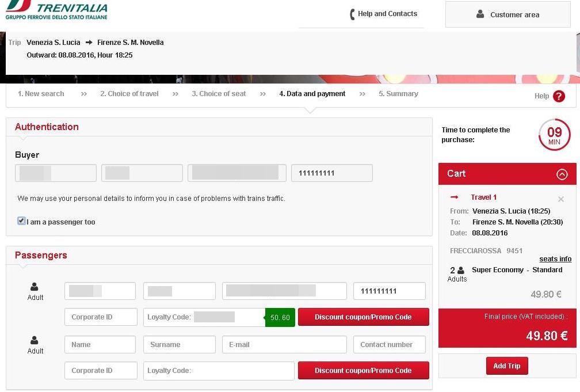The width and height of the screenshot is (580, 392).
Task: Open the Customer area button
Action: click(x=508, y=14)
